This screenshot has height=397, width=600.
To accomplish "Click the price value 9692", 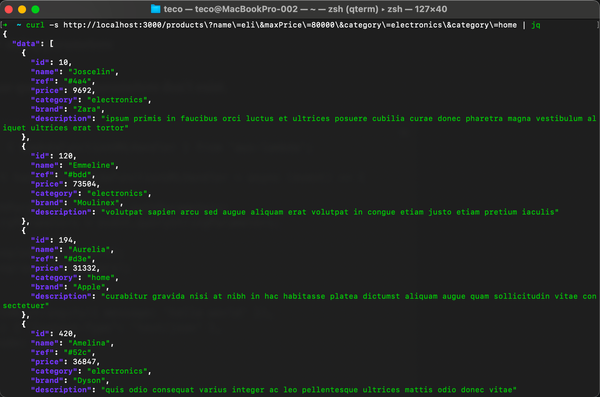I will point(82,90).
